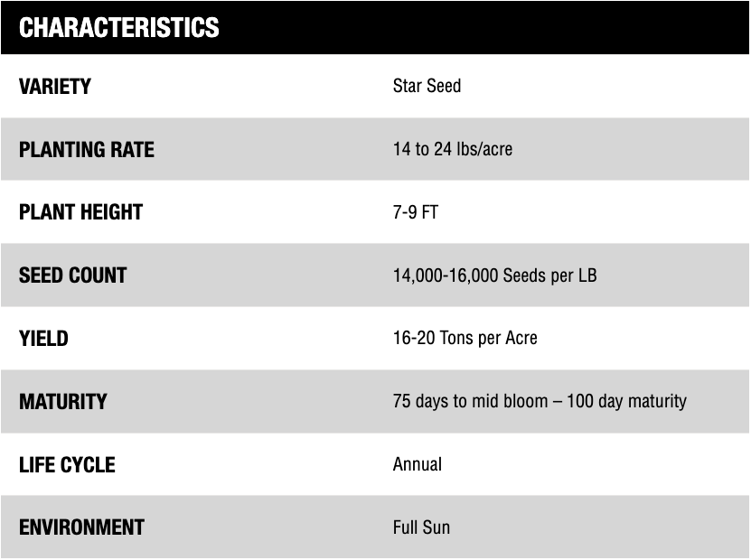
Task: Click the "100 day maturity" text
Action: click(x=626, y=401)
